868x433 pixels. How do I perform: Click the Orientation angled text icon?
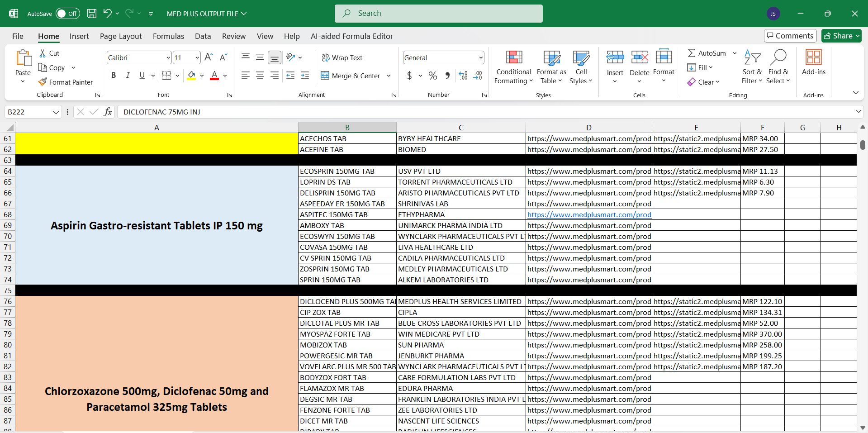[x=290, y=57]
